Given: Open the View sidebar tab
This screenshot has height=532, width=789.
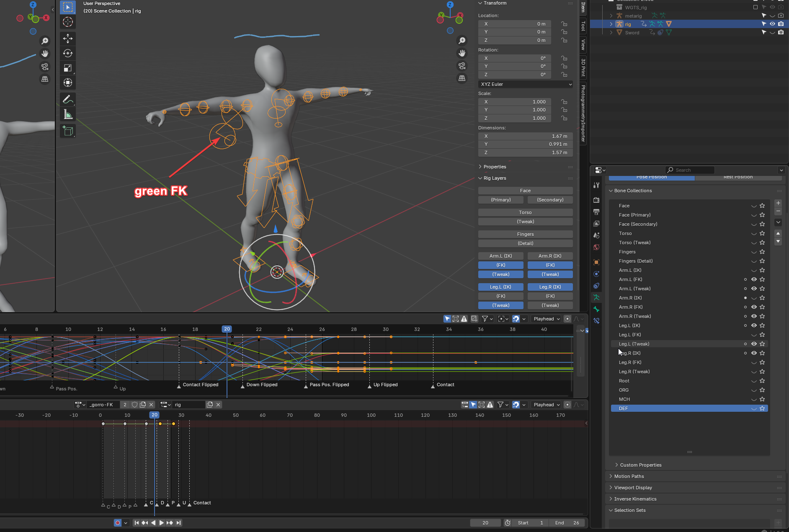Looking at the screenshot, I should [x=583, y=44].
